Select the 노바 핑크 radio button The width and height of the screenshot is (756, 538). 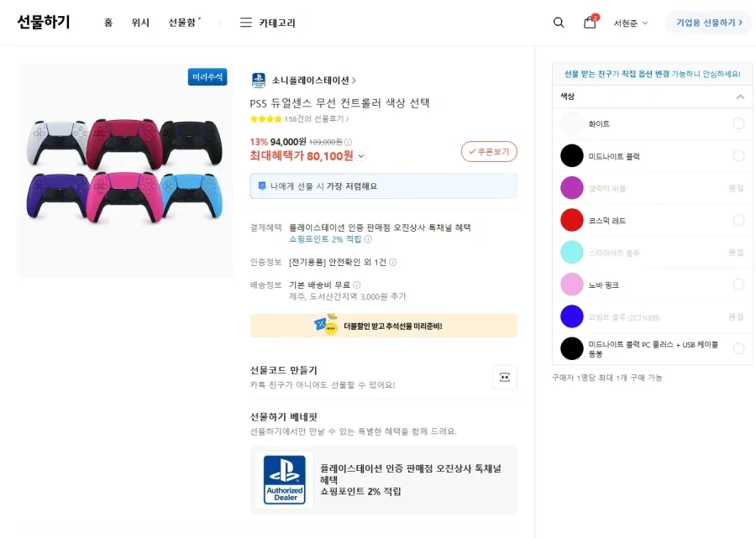[x=738, y=285]
